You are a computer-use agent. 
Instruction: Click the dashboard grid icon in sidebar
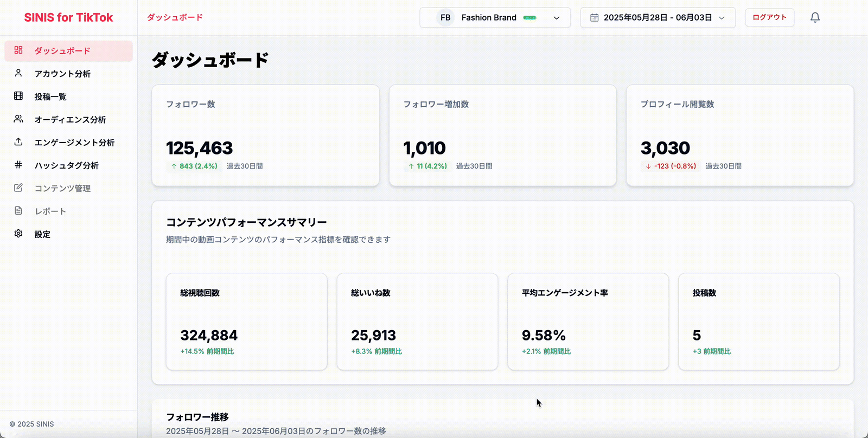18,50
